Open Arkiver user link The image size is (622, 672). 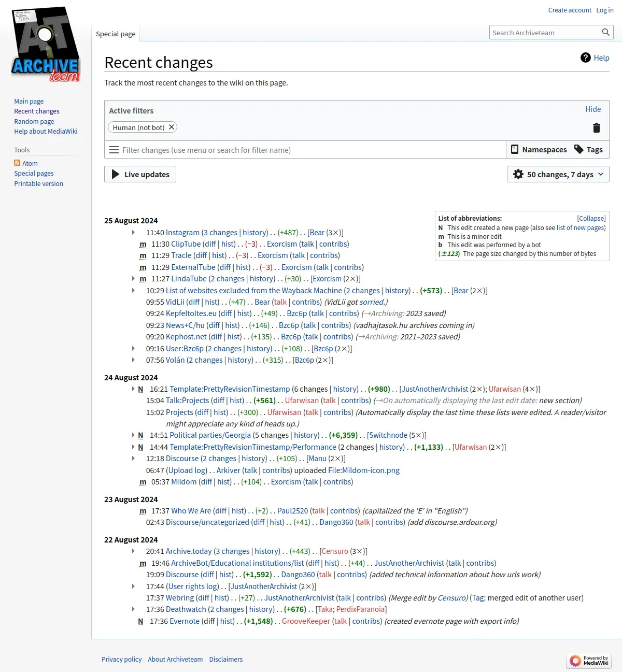point(229,470)
